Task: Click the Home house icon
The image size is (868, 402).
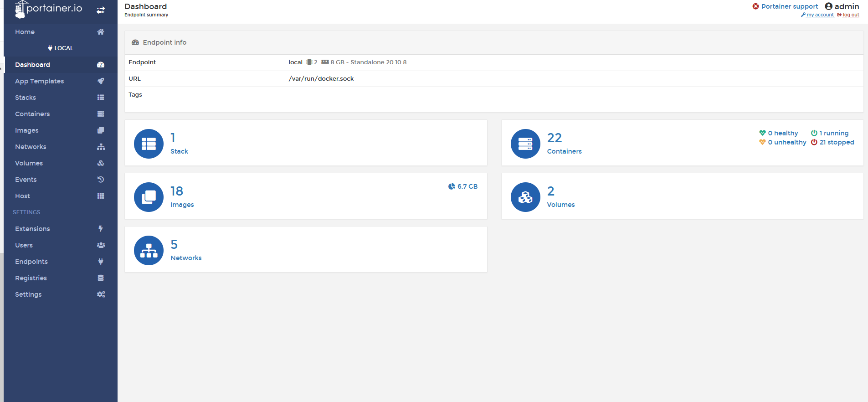Action: point(101,32)
